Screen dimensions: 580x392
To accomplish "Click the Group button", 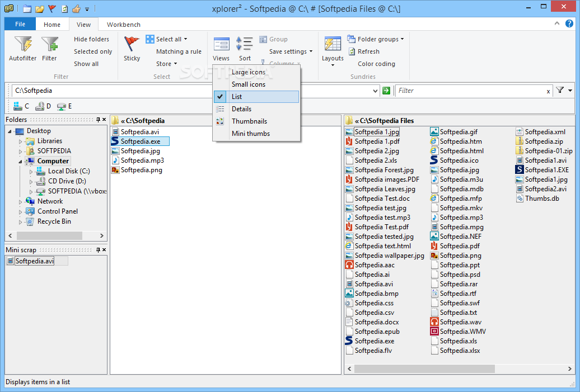I will tap(273, 39).
